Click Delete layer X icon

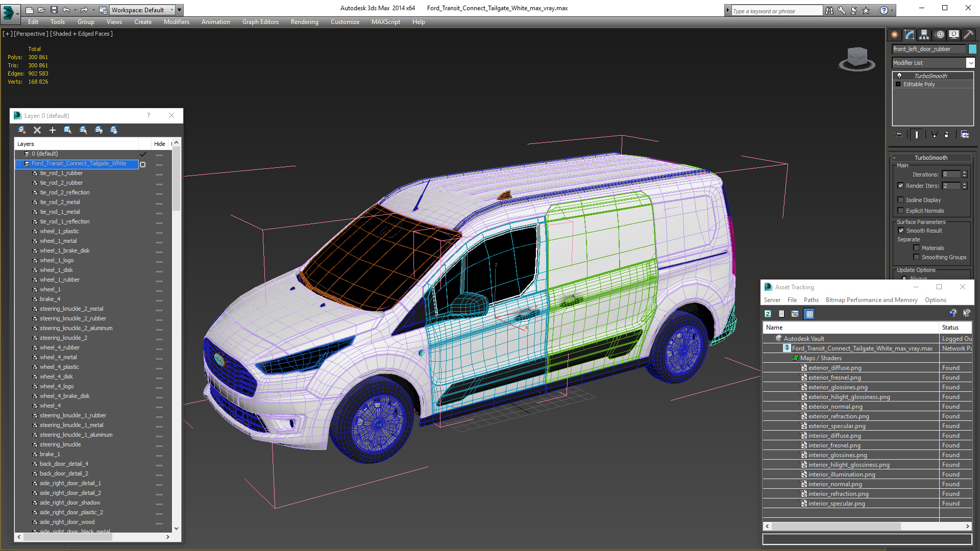37,130
